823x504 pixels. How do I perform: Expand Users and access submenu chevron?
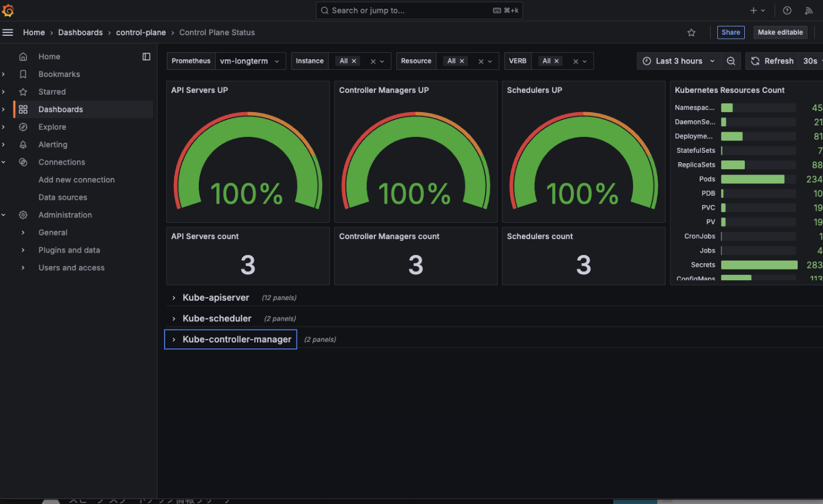23,268
